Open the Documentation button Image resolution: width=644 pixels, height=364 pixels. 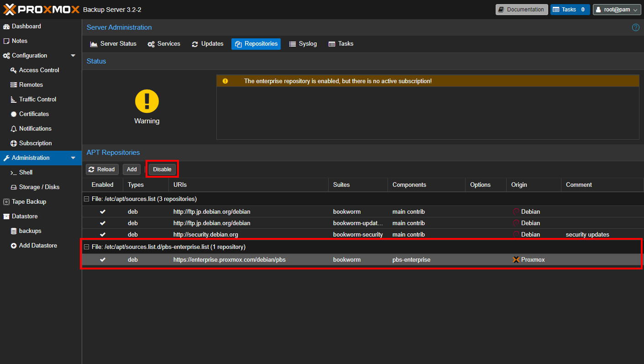[x=522, y=10]
